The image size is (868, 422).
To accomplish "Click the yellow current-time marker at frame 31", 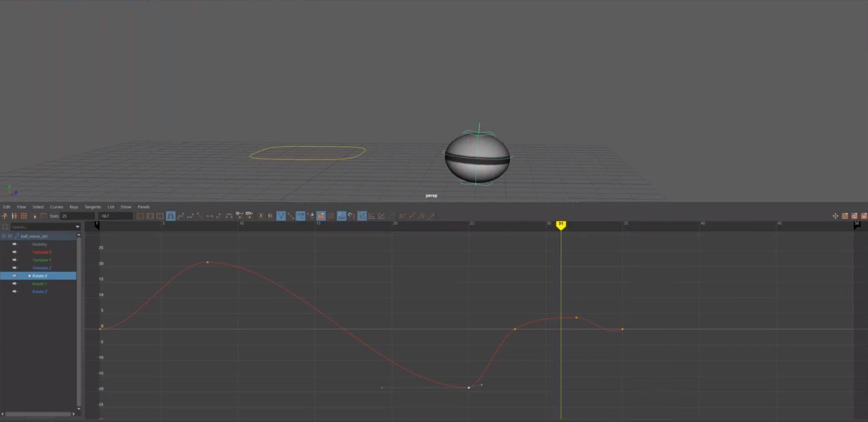I will [x=561, y=225].
